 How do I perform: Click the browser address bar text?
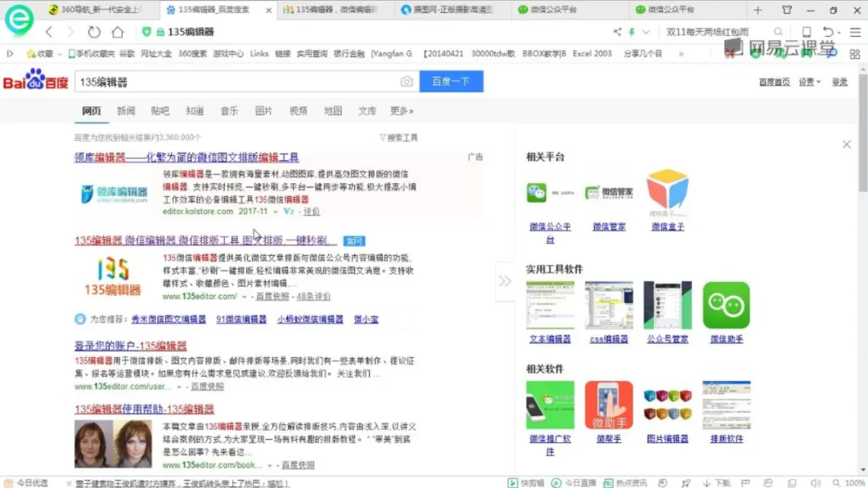(x=190, y=32)
